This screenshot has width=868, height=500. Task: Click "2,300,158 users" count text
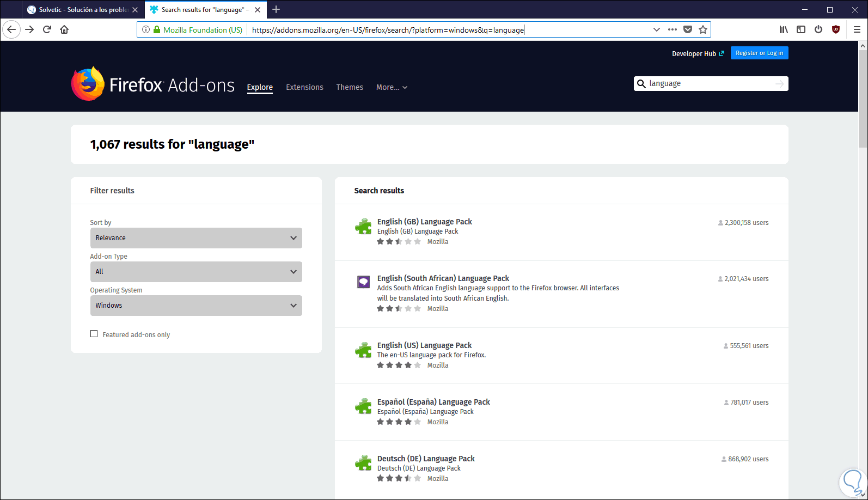[x=747, y=223]
